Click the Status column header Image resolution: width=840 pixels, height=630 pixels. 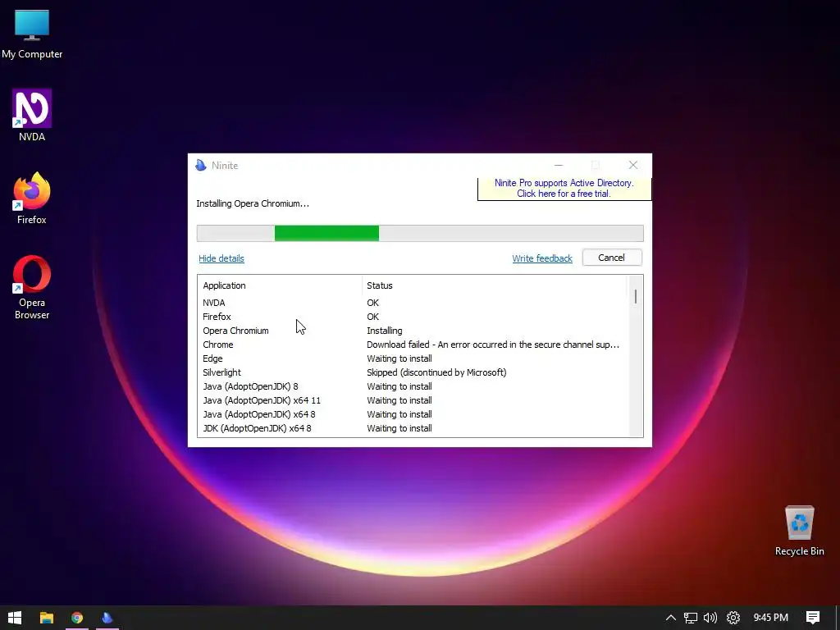[x=494, y=285]
